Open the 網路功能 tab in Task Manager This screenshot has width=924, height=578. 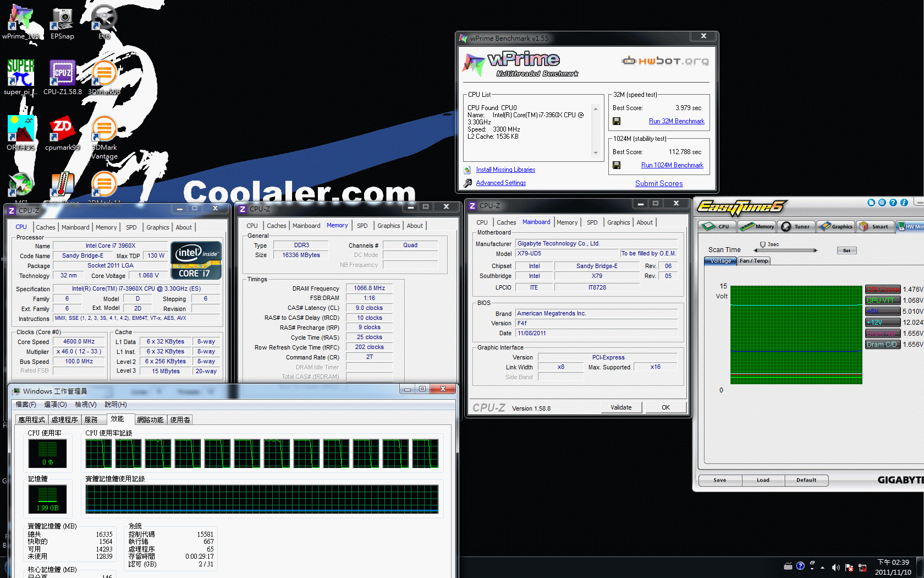click(150, 420)
